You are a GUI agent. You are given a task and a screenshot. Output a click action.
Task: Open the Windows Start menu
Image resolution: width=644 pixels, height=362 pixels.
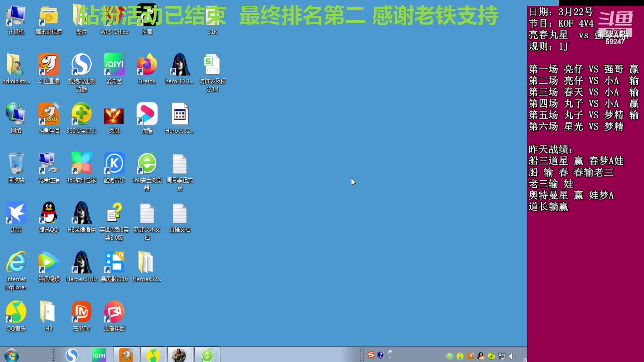point(11,355)
